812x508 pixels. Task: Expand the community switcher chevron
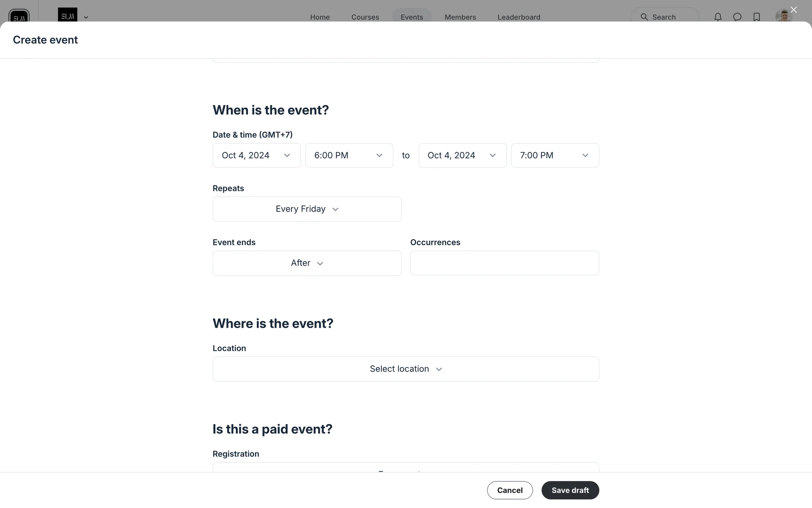pos(86,17)
